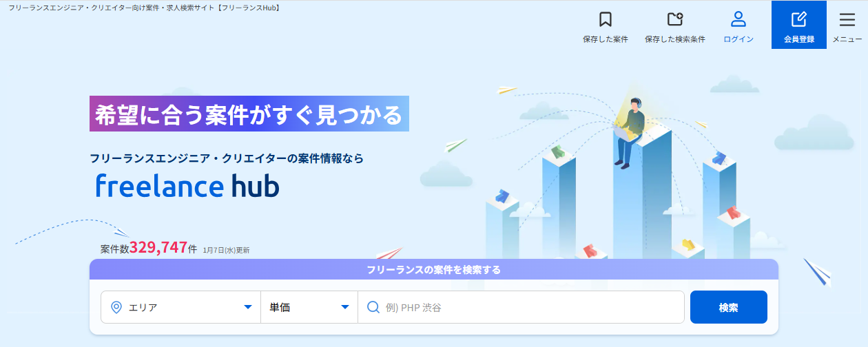Click the 希望に合う案件がすぐ見つかる headline banner
The width and height of the screenshot is (868, 347).
(249, 114)
